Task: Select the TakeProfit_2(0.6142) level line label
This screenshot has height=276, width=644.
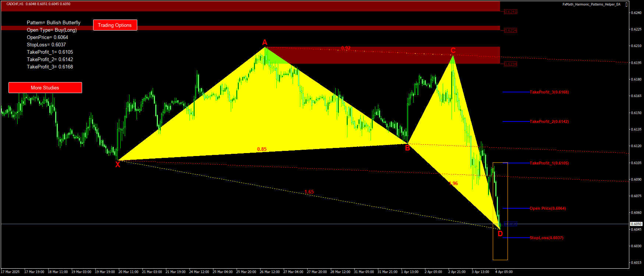Action: point(549,121)
